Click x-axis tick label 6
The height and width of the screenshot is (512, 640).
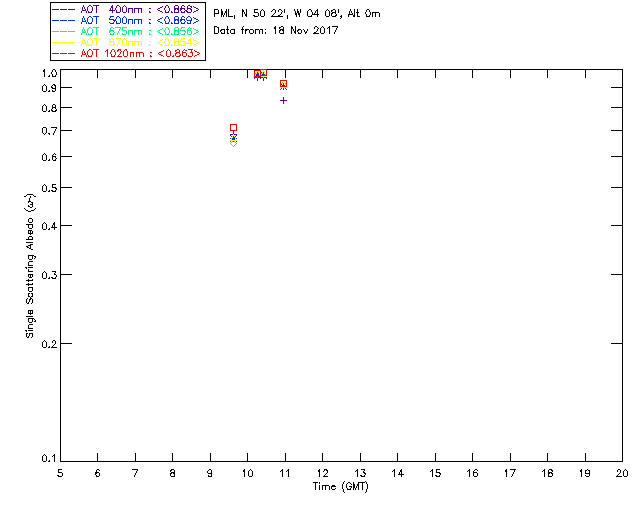tap(98, 473)
